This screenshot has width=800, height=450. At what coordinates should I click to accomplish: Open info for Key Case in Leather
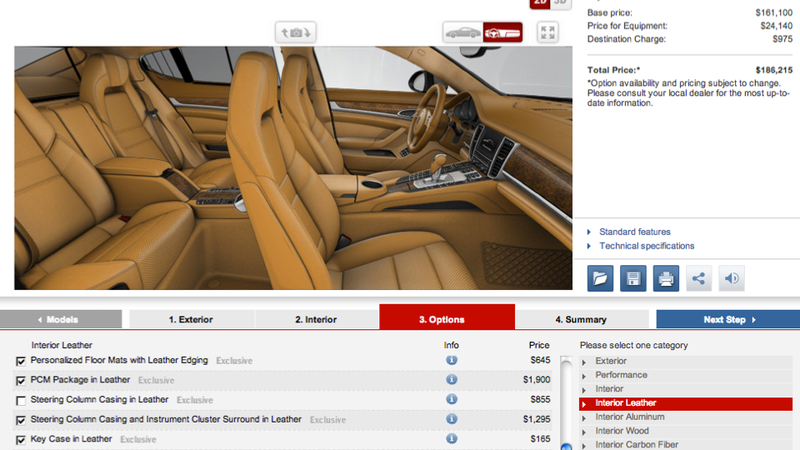pos(452,439)
